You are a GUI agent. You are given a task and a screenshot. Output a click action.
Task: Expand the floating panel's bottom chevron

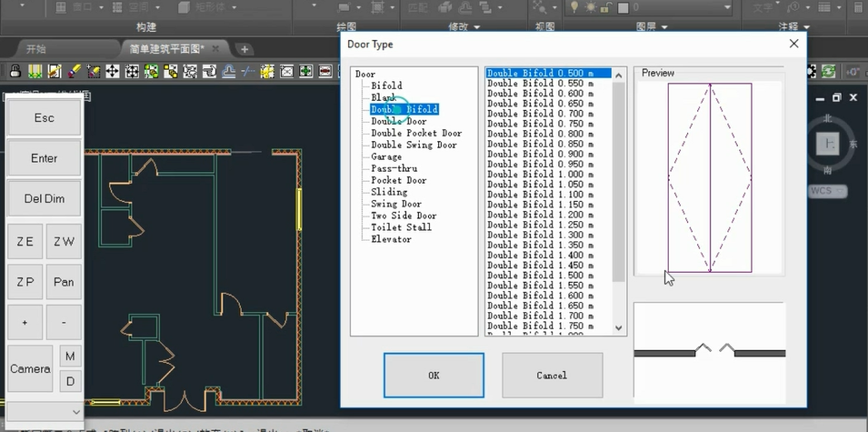[x=76, y=411]
